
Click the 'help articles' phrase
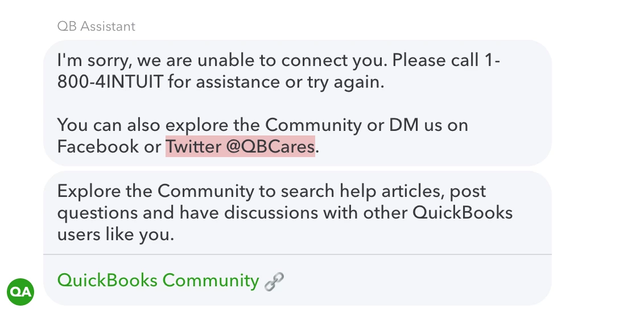coord(392,192)
